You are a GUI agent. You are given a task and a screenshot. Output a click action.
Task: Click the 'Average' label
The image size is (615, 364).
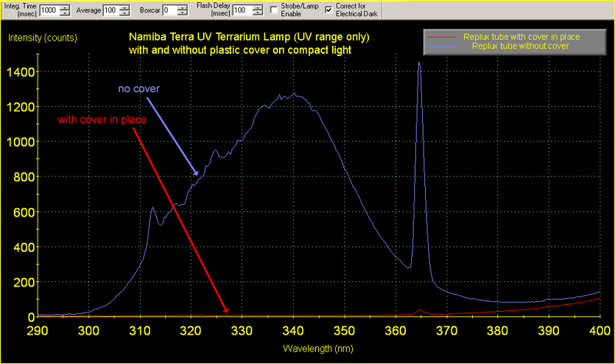(88, 10)
